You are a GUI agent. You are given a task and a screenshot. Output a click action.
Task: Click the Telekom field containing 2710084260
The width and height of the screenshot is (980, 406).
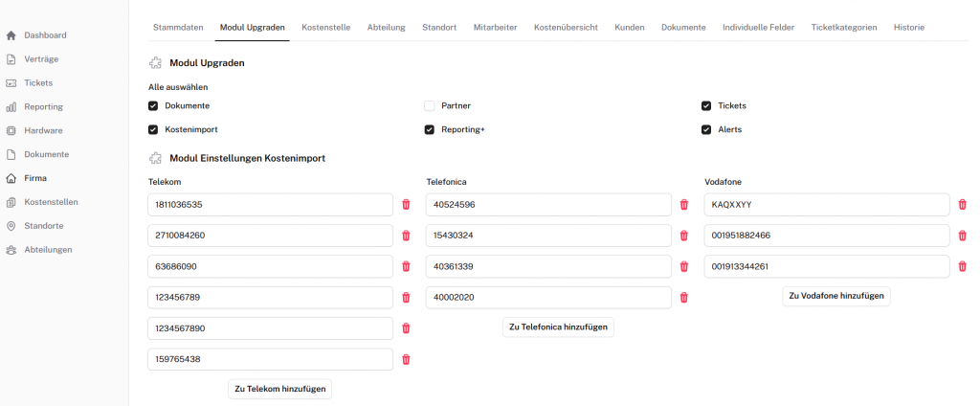pos(270,236)
